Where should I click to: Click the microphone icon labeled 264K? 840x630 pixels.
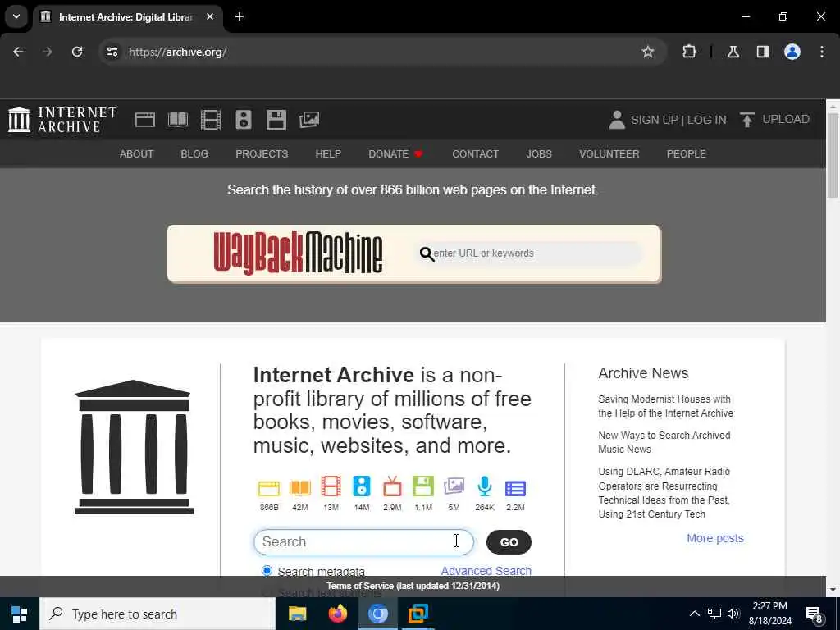point(485,486)
